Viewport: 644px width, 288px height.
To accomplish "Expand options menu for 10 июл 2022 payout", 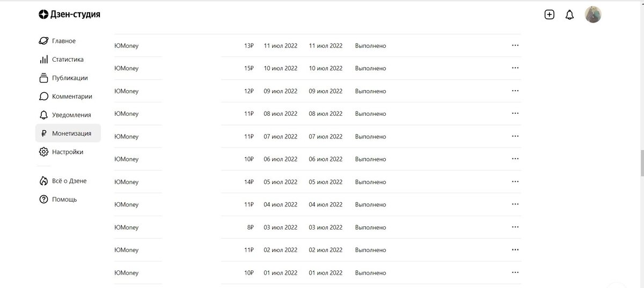I will (515, 68).
